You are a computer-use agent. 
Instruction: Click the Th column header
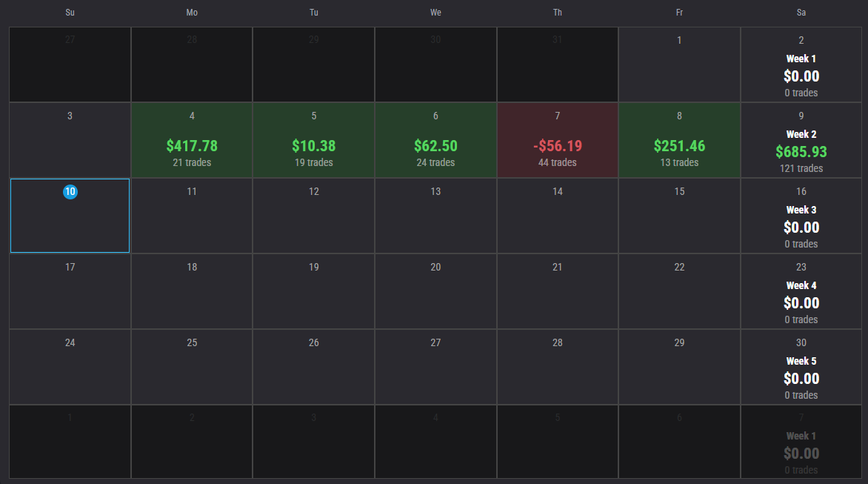tap(557, 13)
